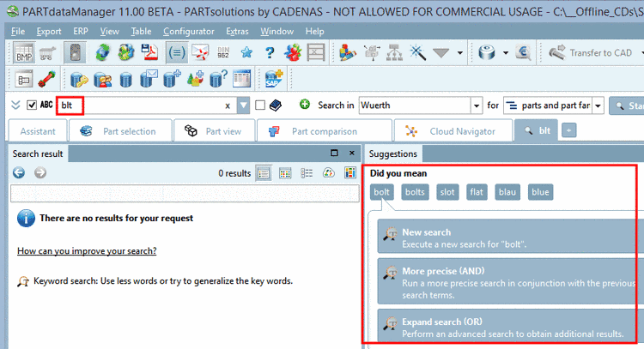Clear the search field with x
644x349 pixels.
[228, 106]
